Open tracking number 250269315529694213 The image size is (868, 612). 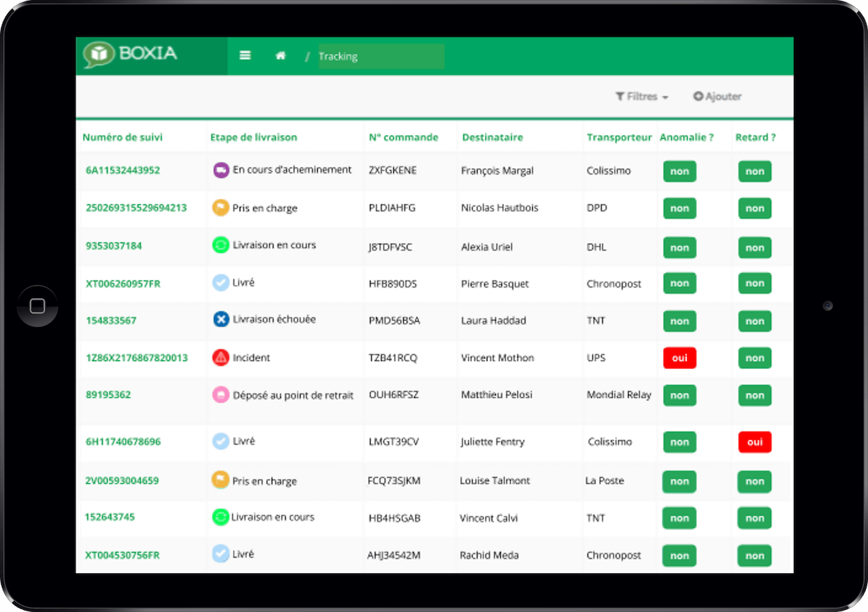136,208
